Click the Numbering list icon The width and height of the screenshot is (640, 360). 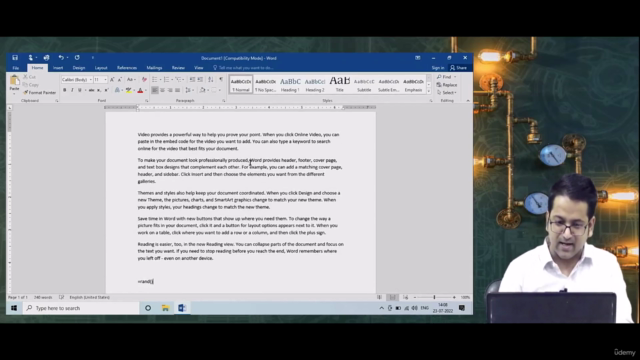click(x=167, y=79)
